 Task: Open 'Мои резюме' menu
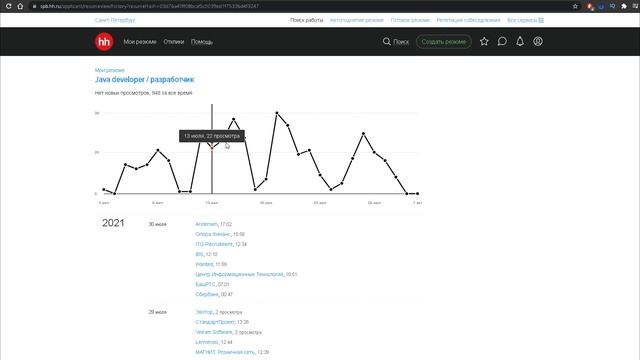coord(140,42)
